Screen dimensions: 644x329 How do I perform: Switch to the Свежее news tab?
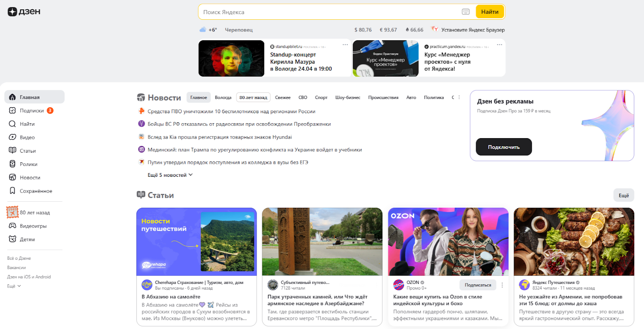coord(283,97)
